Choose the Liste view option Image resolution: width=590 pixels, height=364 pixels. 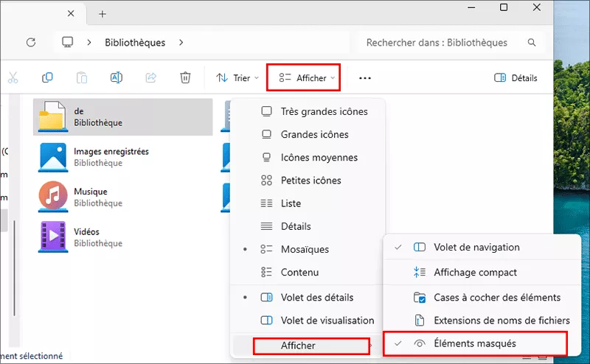click(291, 203)
